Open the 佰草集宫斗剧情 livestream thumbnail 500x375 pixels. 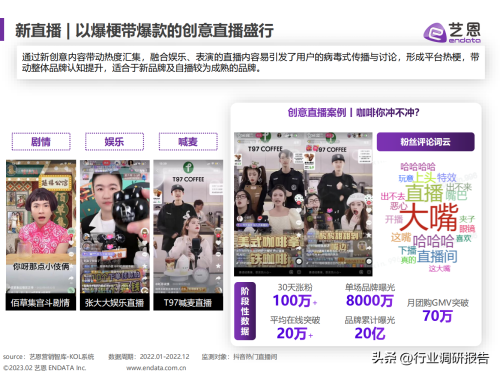coord(41,235)
